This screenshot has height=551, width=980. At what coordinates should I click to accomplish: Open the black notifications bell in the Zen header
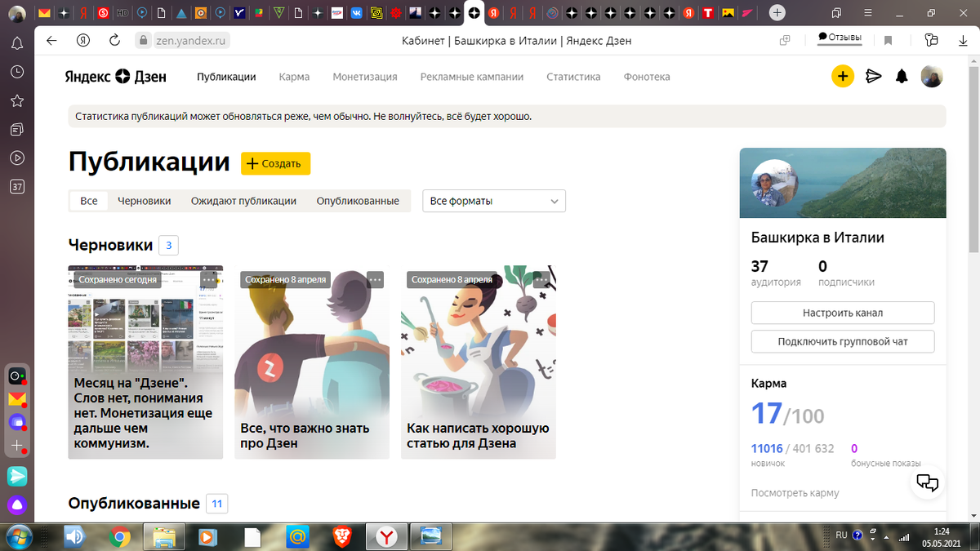coord(902,77)
